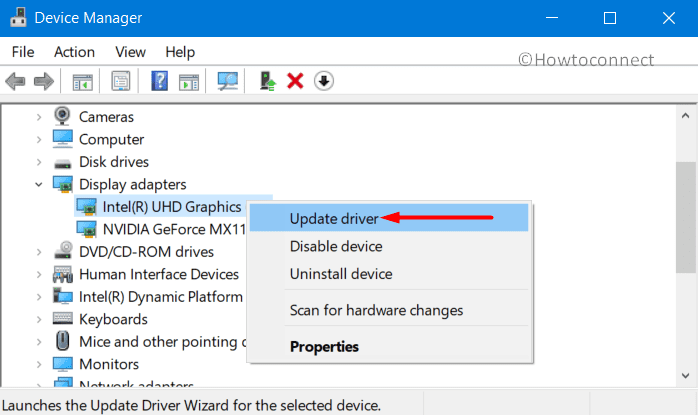Click the Intel(R) Dynamic Platform icon
The image size is (698, 415).
[x=63, y=296]
